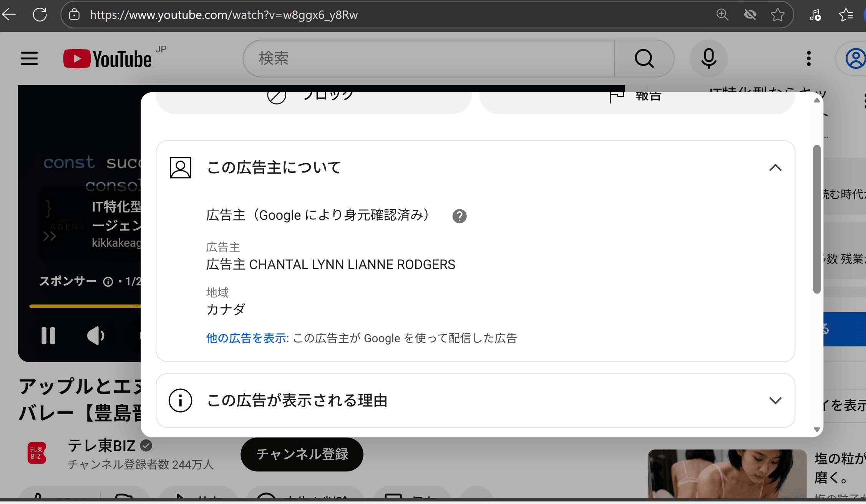
Task: Open YouTube settings three-dot menu
Action: tap(809, 58)
